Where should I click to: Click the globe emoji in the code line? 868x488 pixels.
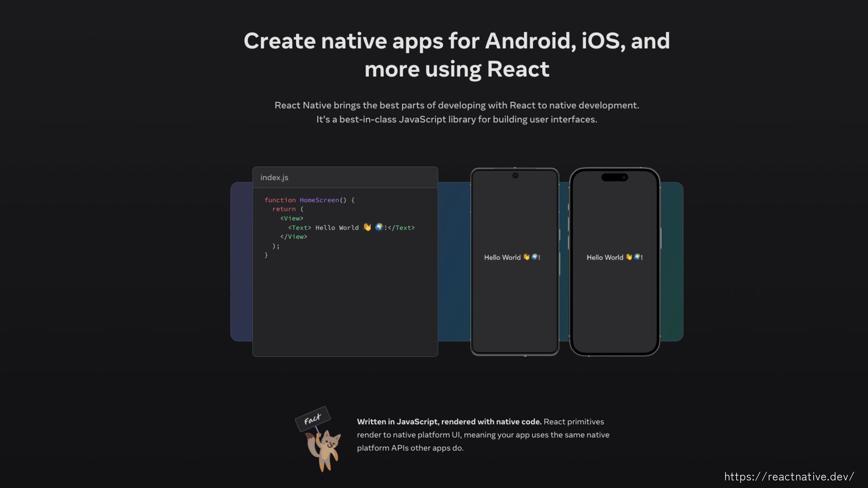pyautogui.click(x=379, y=227)
